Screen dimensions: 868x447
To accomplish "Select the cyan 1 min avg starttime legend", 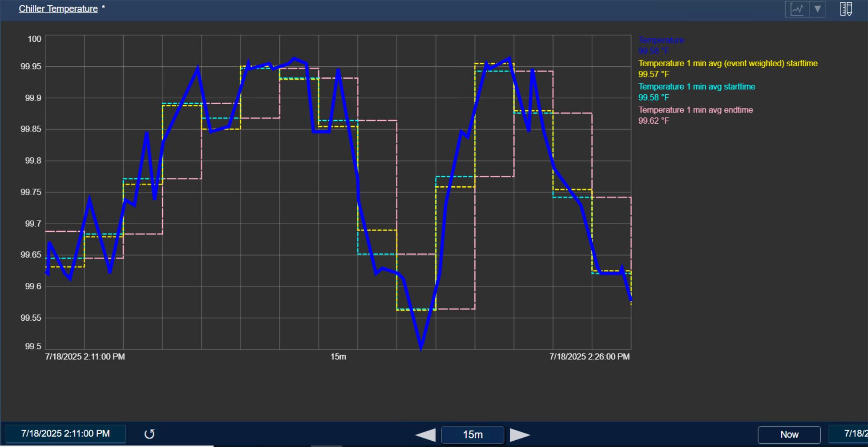I will click(697, 87).
